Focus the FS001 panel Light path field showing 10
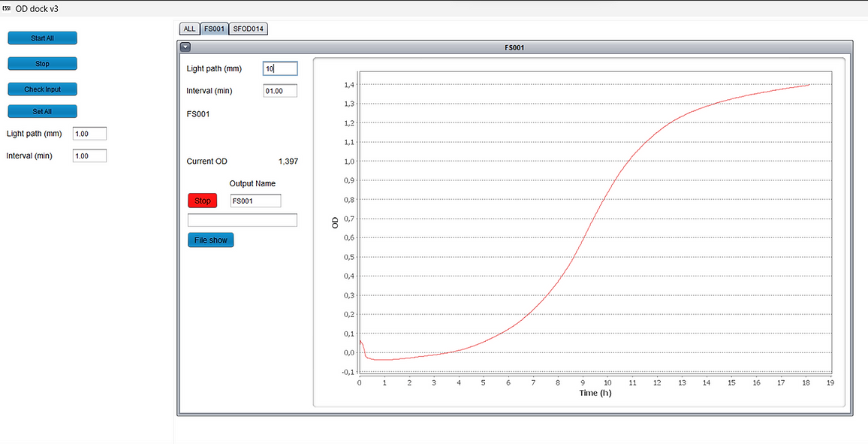This screenshot has height=444, width=868. pyautogui.click(x=280, y=68)
